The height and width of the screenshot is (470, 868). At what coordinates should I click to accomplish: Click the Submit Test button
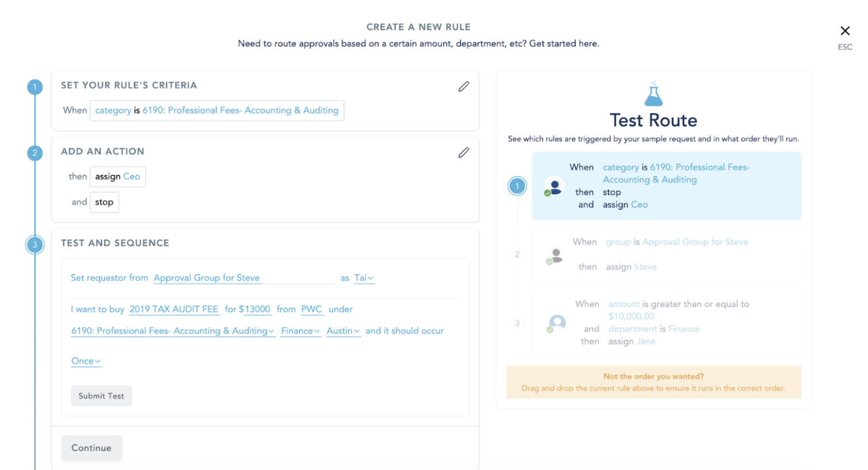101,396
